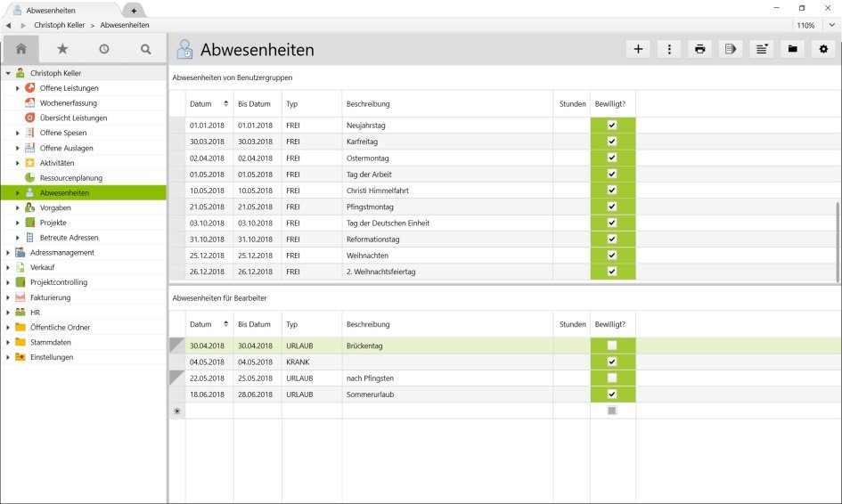Click the empty new row Datum cell

209,411
